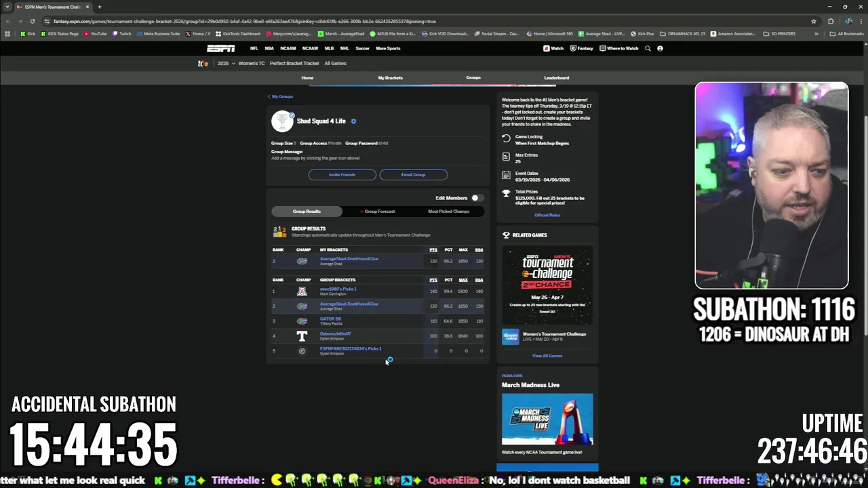868x488 pixels.
Task: Click the ESPN search magnifier icon
Action: (648, 48)
